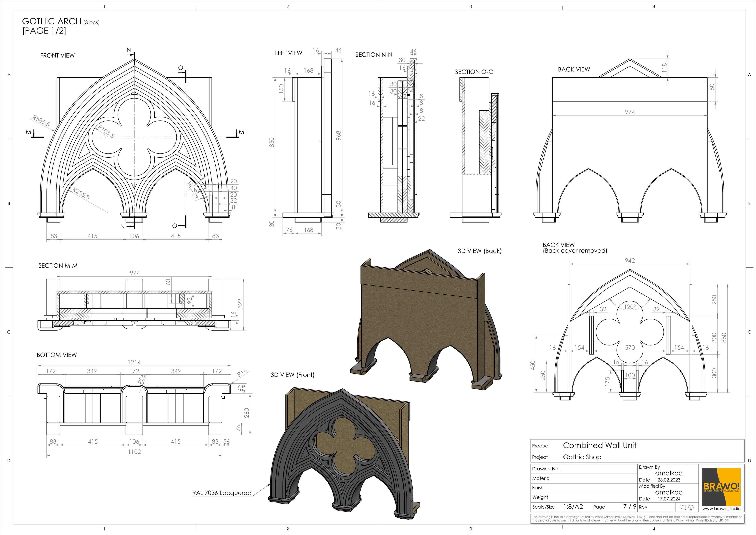Screen dimensions: 756x535
Task: Click the 'RAL 7036 Lacquered' annotation
Action: coord(222,493)
